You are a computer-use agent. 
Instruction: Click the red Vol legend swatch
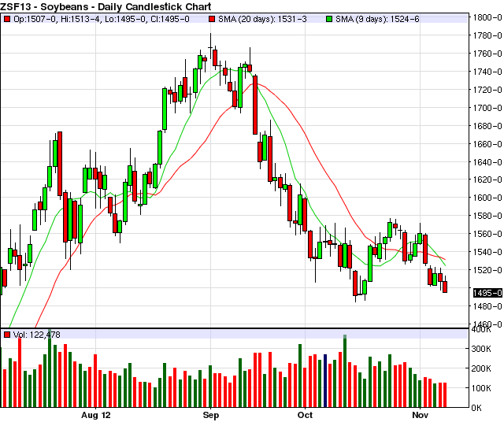pos(7,335)
